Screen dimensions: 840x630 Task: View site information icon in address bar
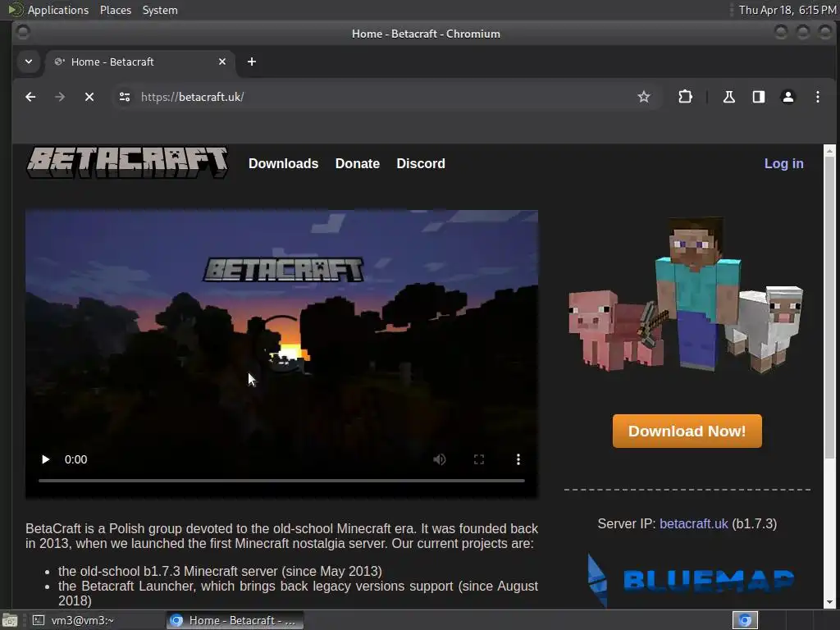(x=125, y=97)
